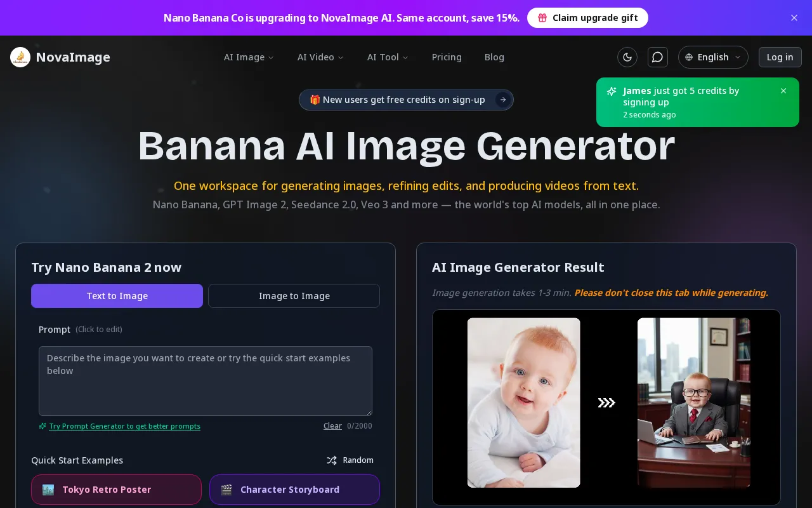Toggle dark mode moon icon

pos(627,57)
